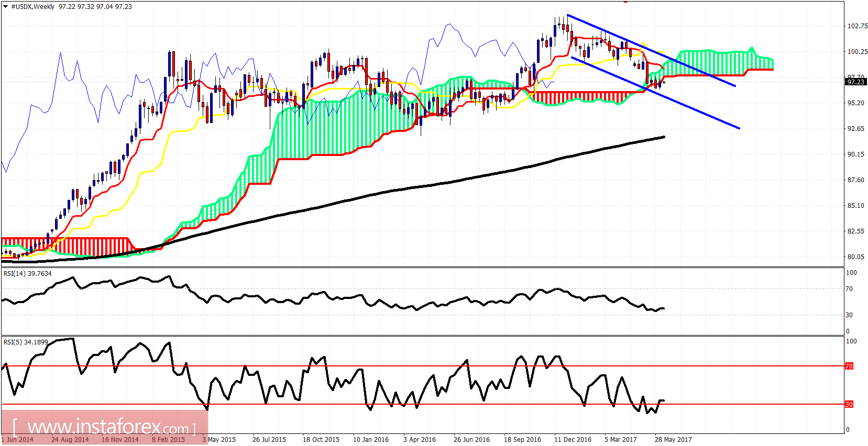Click the 11 Dec 2016 date label
The image size is (868, 446).
pyautogui.click(x=573, y=440)
